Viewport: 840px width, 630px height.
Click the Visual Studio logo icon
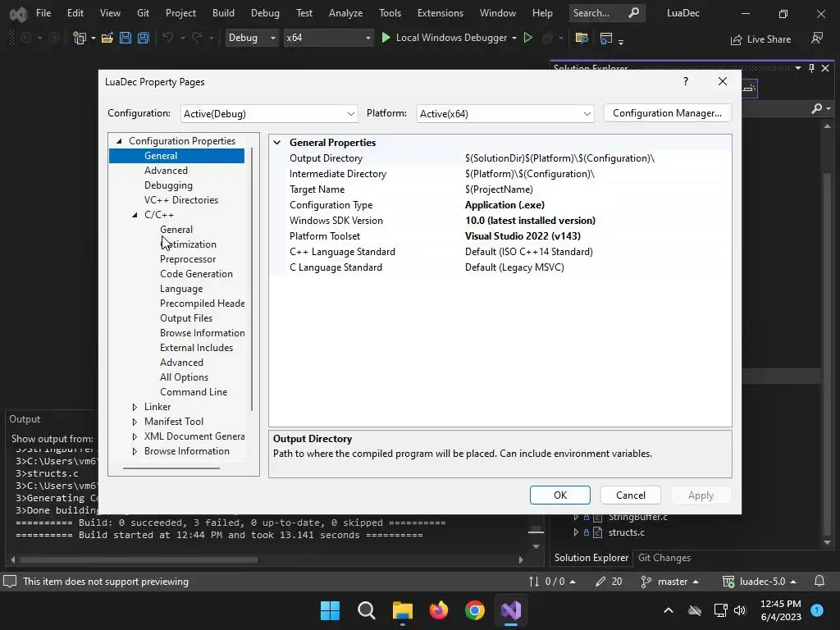click(x=18, y=13)
